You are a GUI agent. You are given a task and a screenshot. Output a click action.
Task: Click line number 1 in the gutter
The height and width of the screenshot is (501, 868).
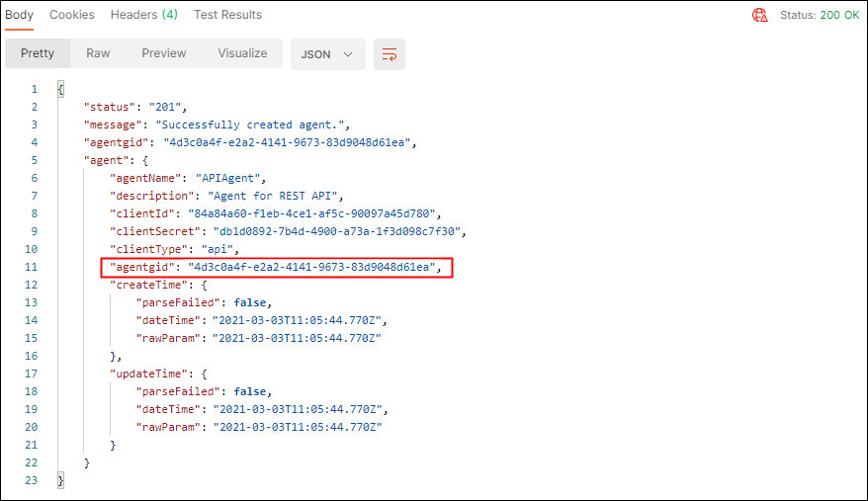tap(35, 89)
